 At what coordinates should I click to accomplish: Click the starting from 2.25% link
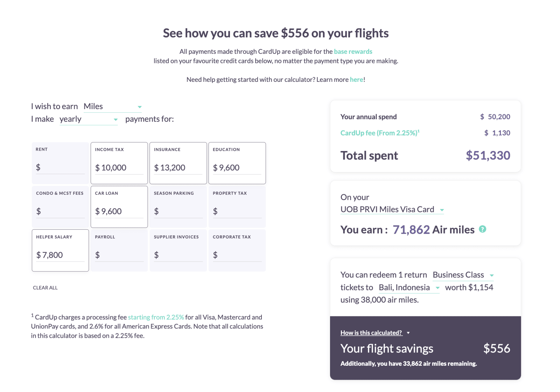[x=156, y=318]
